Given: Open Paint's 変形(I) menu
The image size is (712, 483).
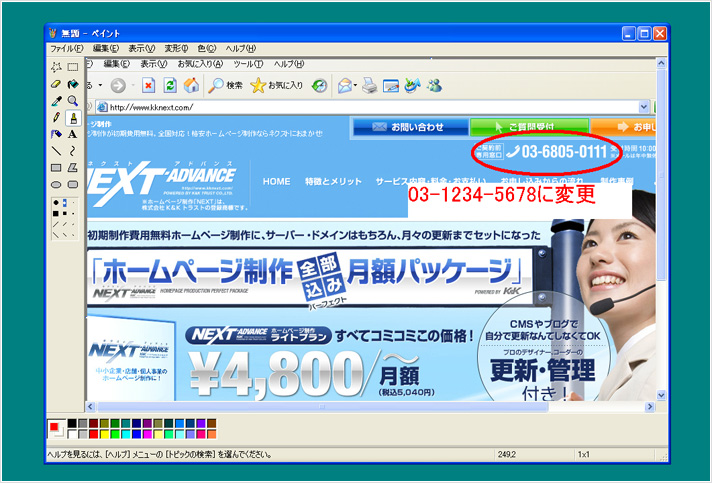Looking at the screenshot, I should (x=176, y=48).
